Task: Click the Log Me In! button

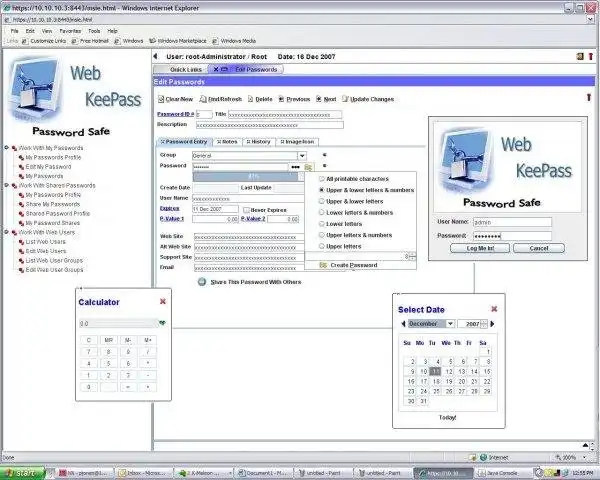Action: (480, 248)
